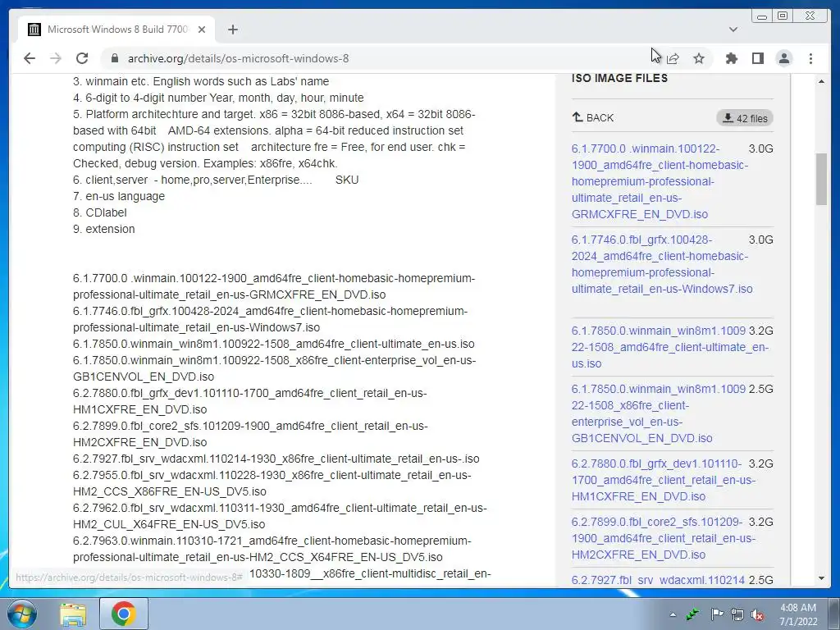Open the 6.2.7880.0 fbl_grfx_dev1 HM1CXFRE ISO link
840x630 pixels.
click(663, 480)
